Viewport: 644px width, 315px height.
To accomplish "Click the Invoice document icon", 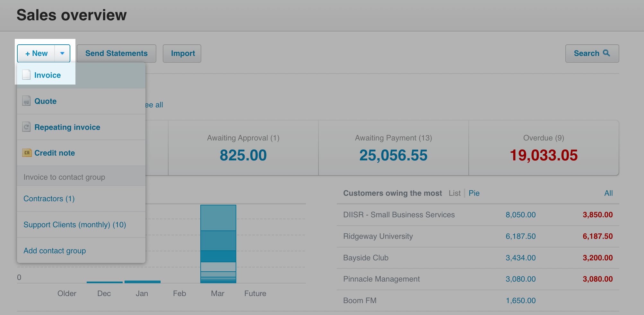I will 26,75.
